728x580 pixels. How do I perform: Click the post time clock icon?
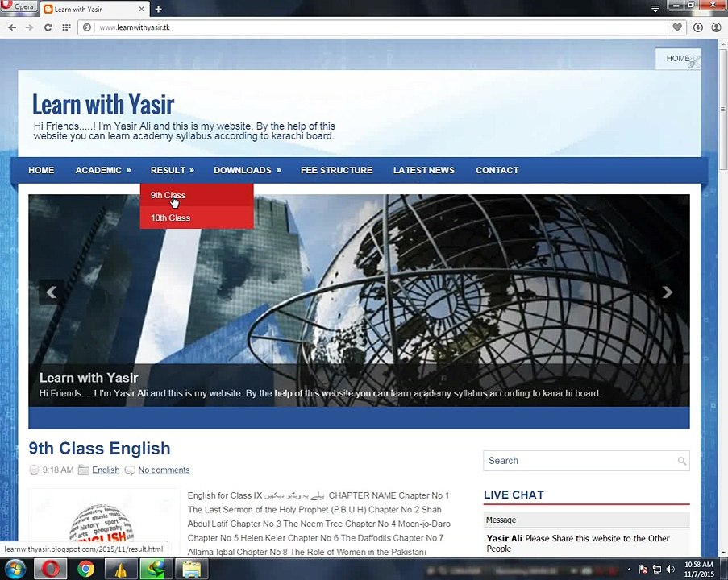34,470
